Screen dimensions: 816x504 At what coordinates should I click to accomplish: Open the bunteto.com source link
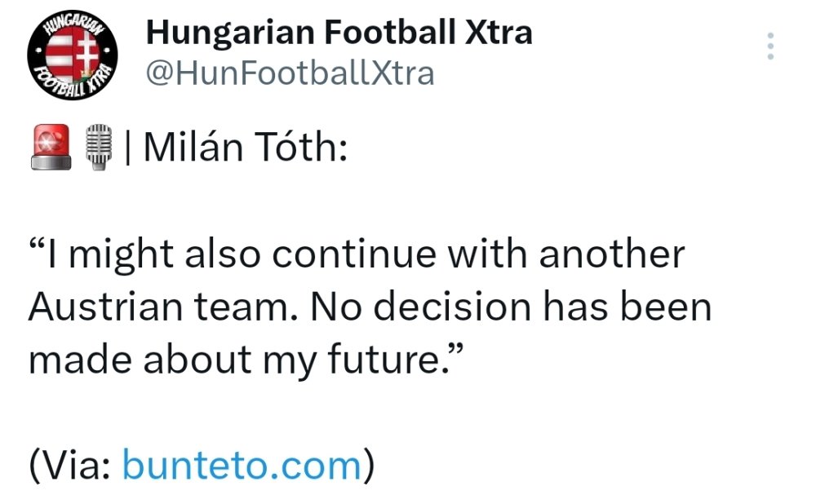(242, 466)
